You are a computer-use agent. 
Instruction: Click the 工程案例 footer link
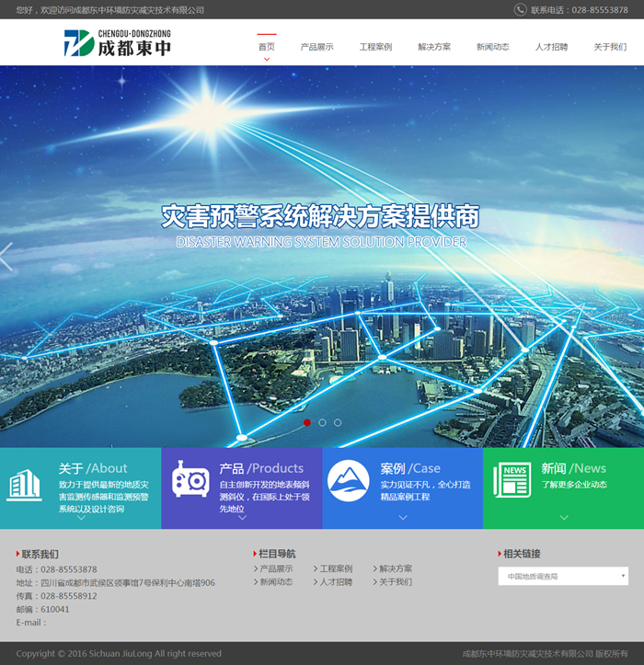[336, 569]
